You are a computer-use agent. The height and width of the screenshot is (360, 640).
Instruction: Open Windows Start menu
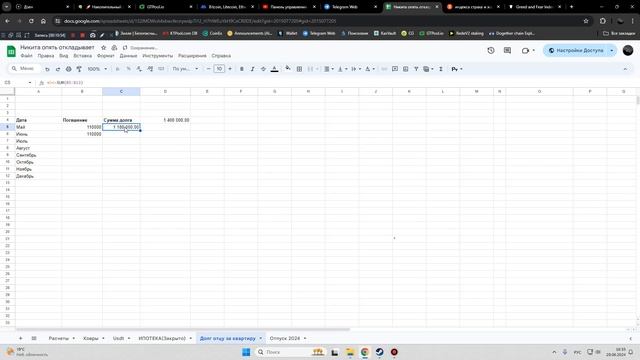click(246, 352)
